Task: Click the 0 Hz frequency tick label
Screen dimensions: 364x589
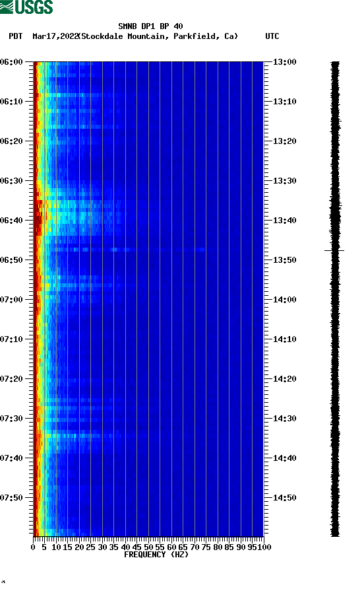Action: pos(34,547)
